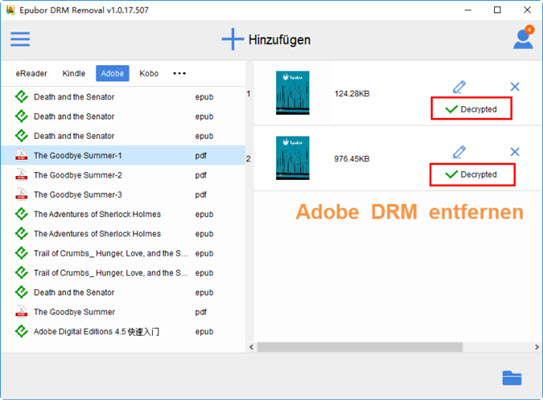Click the 976.45KB file size text
The image size is (543, 400).
(352, 159)
